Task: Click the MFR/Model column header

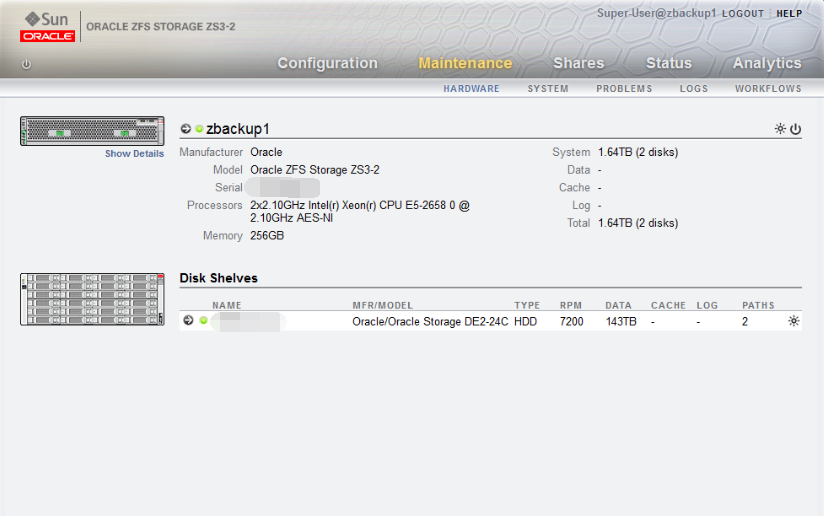Action: (383, 305)
